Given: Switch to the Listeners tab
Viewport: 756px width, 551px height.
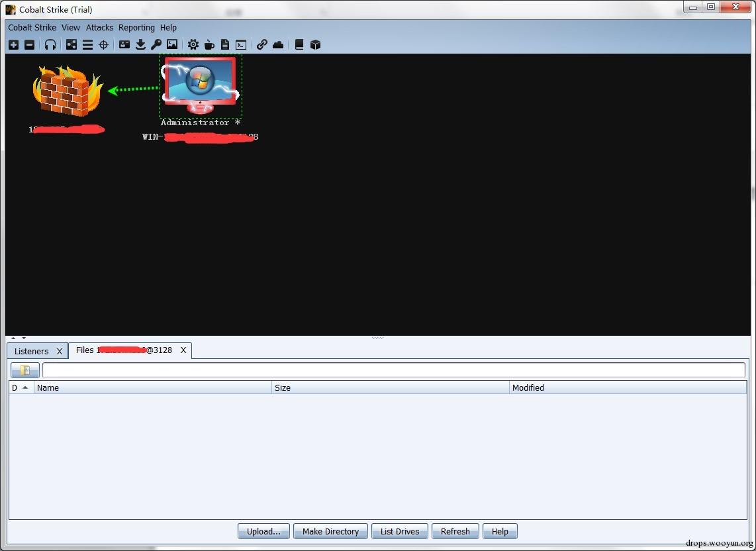Looking at the screenshot, I should tap(31, 351).
